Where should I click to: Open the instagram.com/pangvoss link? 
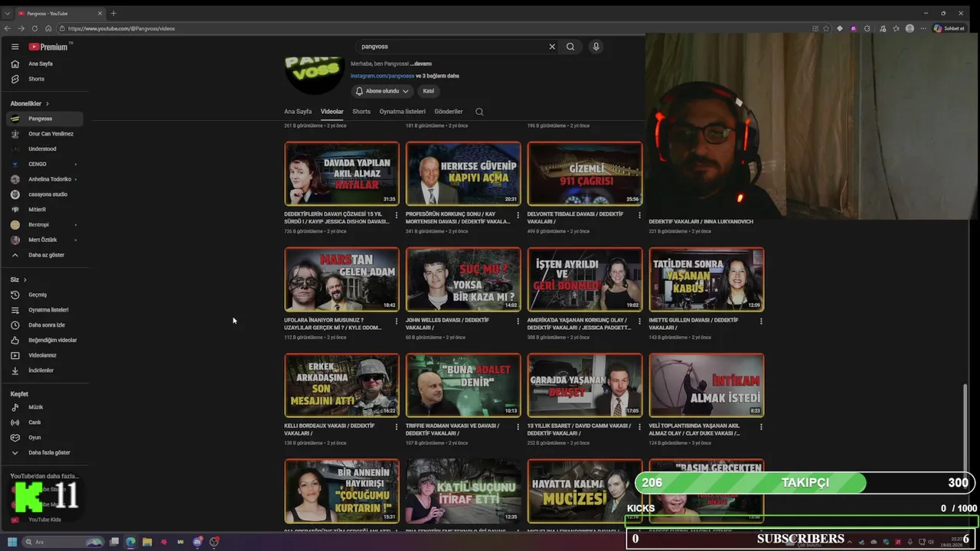pyautogui.click(x=382, y=76)
